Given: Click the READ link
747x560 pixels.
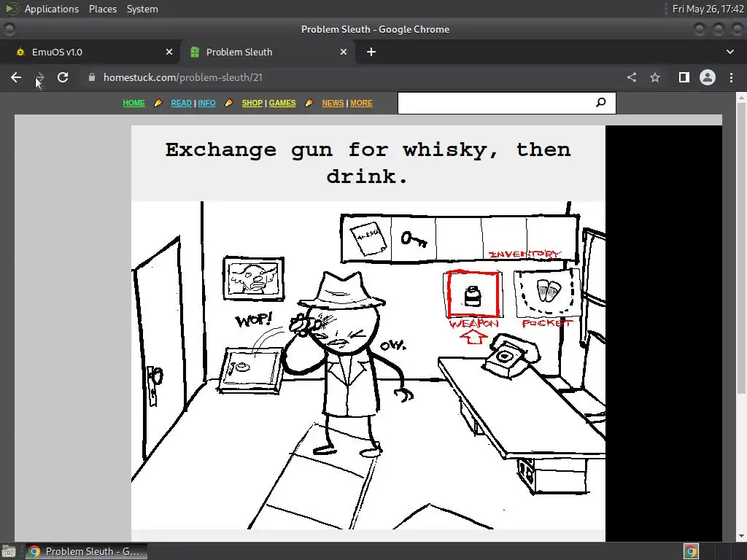Looking at the screenshot, I should click(x=181, y=103).
